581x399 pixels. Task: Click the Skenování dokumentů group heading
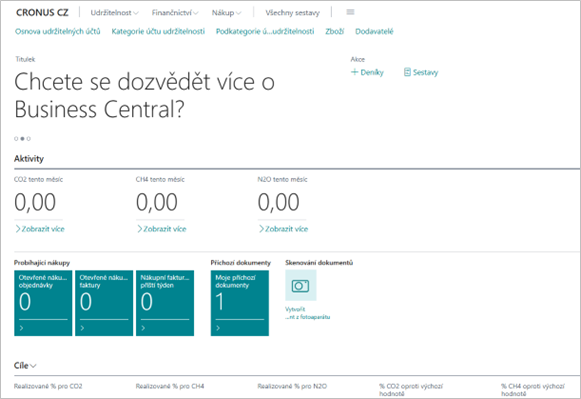pos(319,263)
